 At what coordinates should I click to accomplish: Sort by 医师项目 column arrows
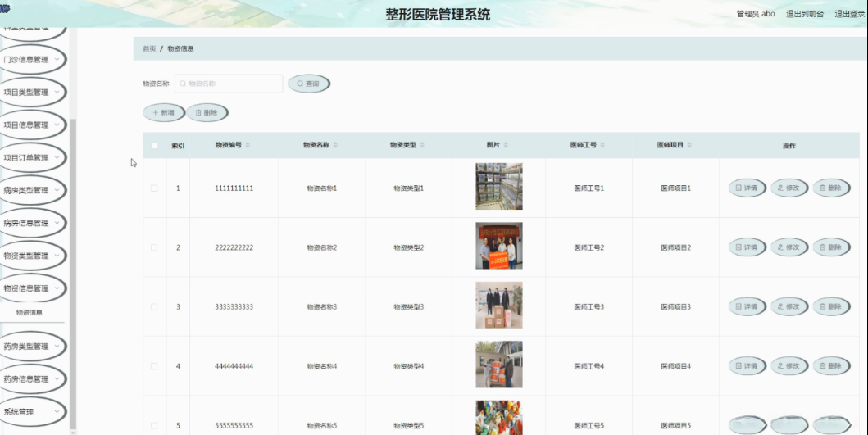click(x=689, y=145)
